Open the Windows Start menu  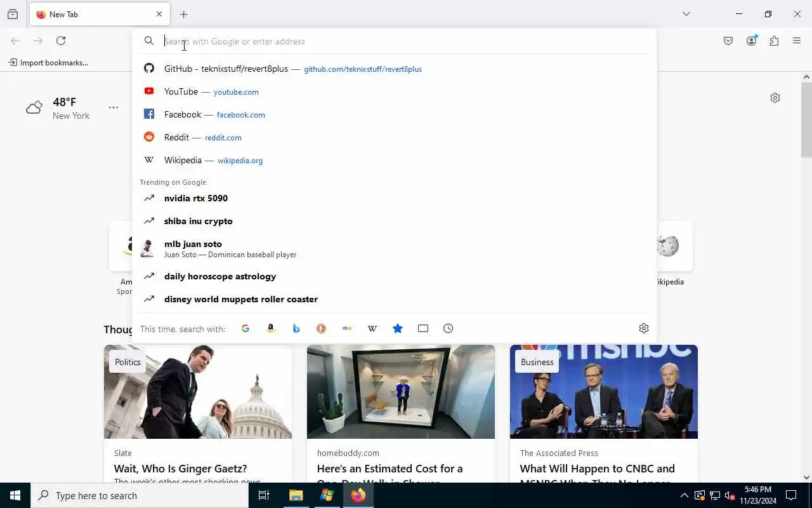tap(15, 495)
